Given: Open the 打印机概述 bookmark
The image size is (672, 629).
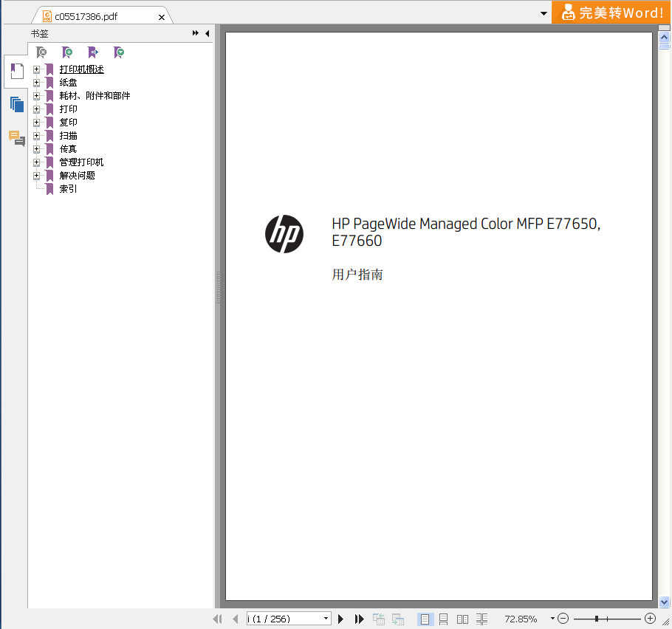Looking at the screenshot, I should tap(81, 69).
